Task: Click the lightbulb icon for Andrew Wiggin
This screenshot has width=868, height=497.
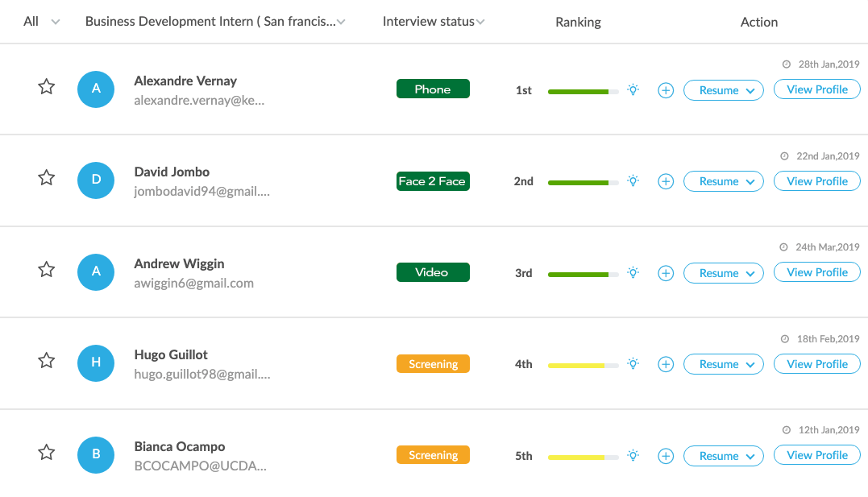Action: tap(633, 273)
